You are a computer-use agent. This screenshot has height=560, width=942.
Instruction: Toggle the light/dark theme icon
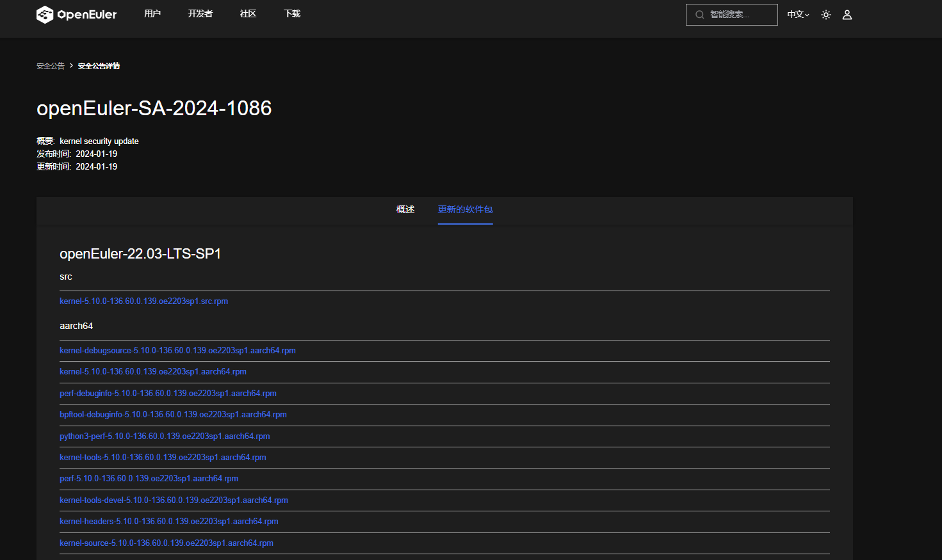[826, 15]
